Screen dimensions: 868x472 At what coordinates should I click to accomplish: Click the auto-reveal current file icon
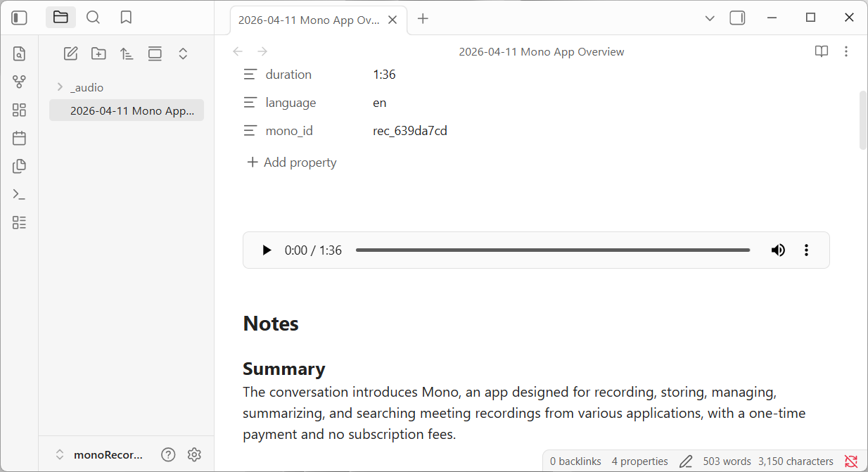[155, 53]
